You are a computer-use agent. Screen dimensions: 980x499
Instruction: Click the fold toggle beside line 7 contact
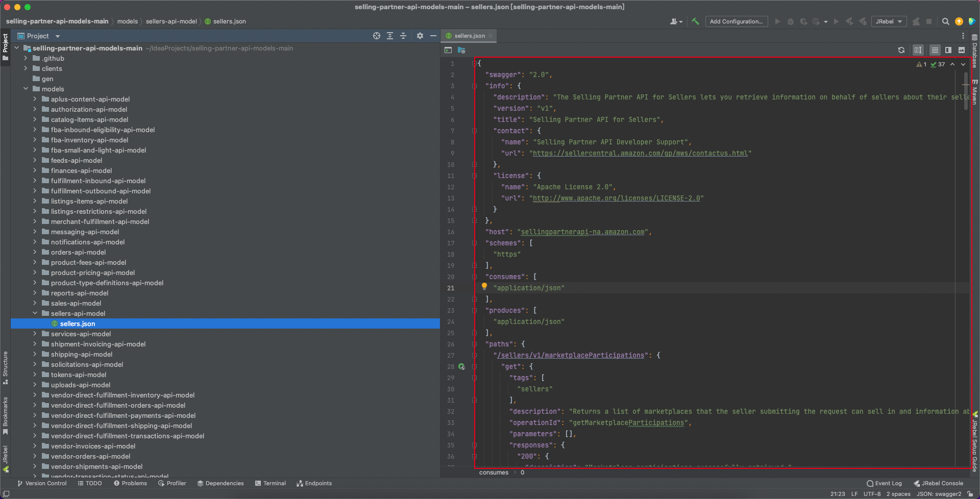(x=474, y=131)
